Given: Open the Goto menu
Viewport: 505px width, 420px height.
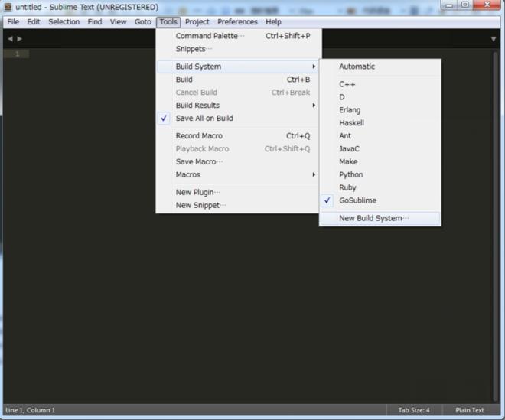Looking at the screenshot, I should [x=143, y=22].
